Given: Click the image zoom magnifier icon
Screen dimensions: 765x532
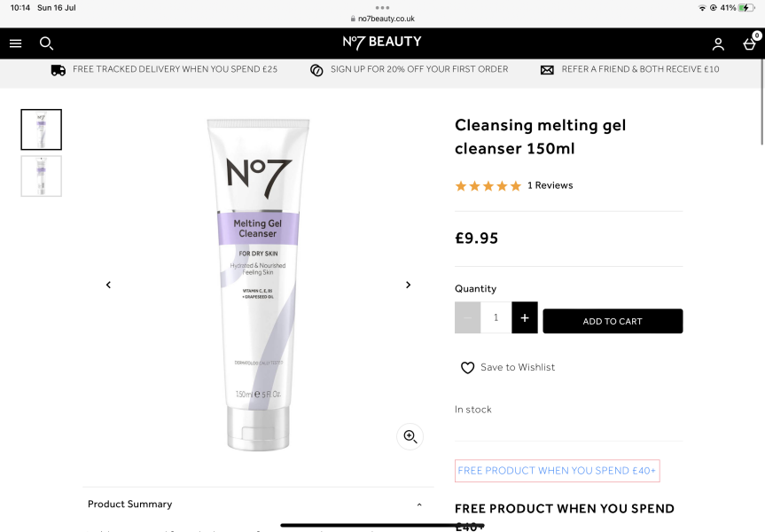Looking at the screenshot, I should [410, 436].
